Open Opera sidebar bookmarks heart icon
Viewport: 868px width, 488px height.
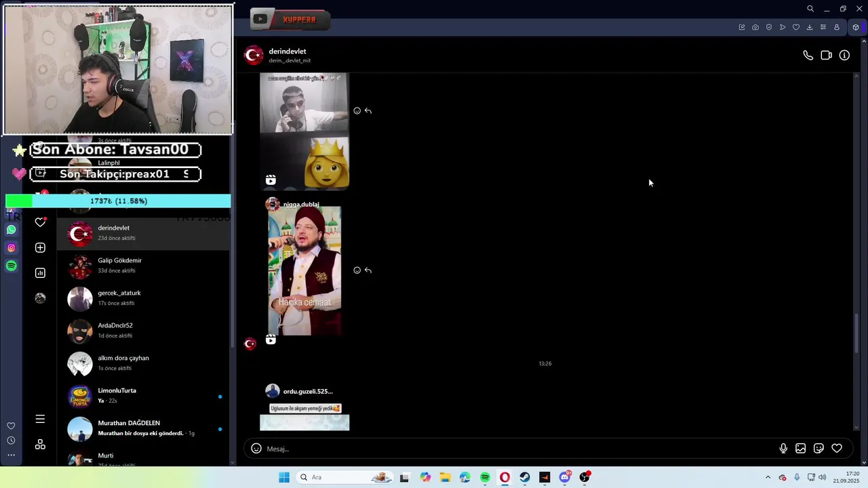11,426
